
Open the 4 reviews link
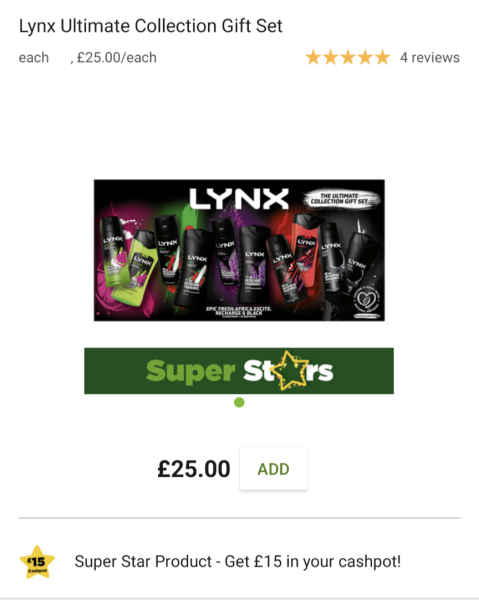point(430,58)
